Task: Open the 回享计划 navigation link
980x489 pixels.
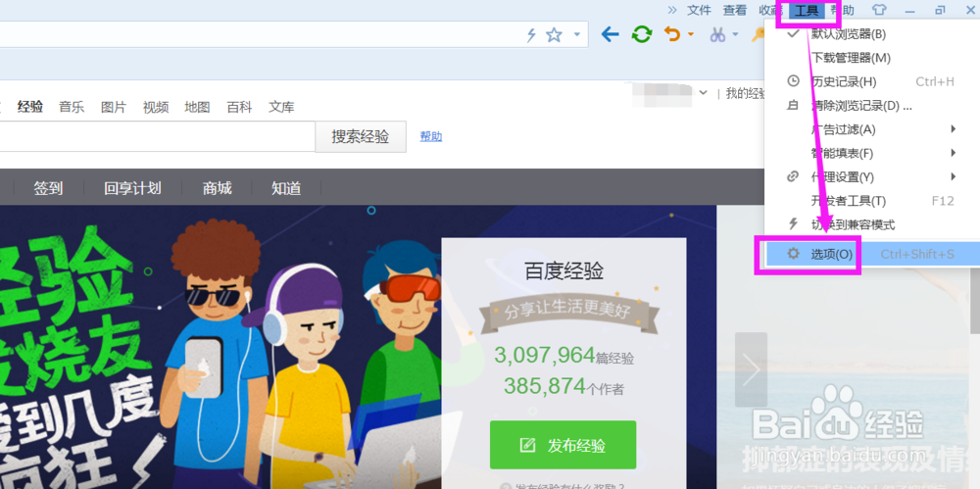Action: 132,187
